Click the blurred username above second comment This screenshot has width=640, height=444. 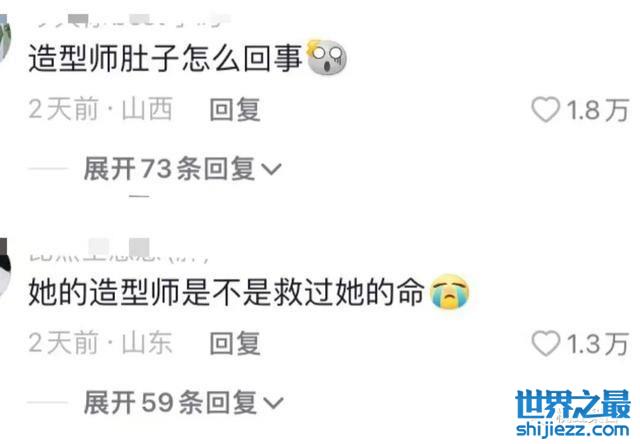pyautogui.click(x=118, y=250)
